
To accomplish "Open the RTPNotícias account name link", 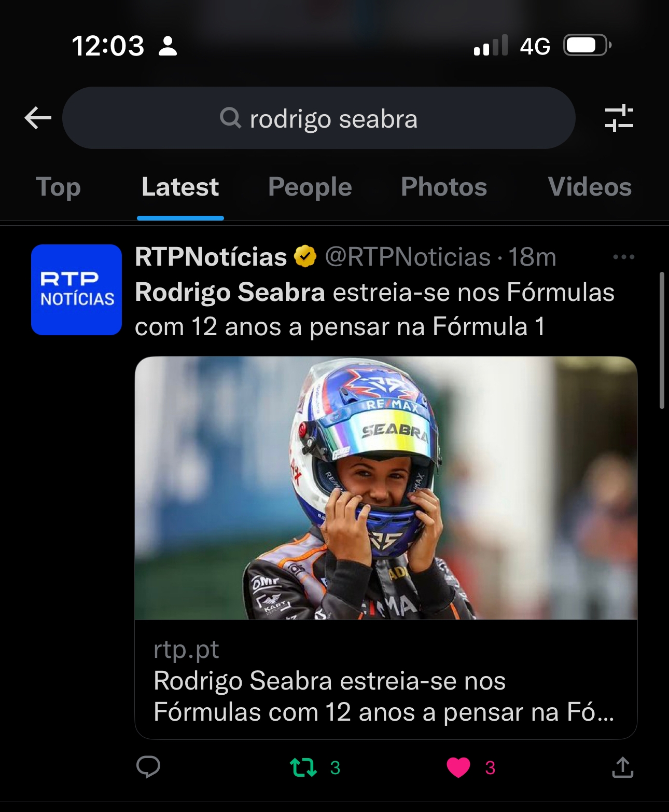I will pyautogui.click(x=211, y=257).
